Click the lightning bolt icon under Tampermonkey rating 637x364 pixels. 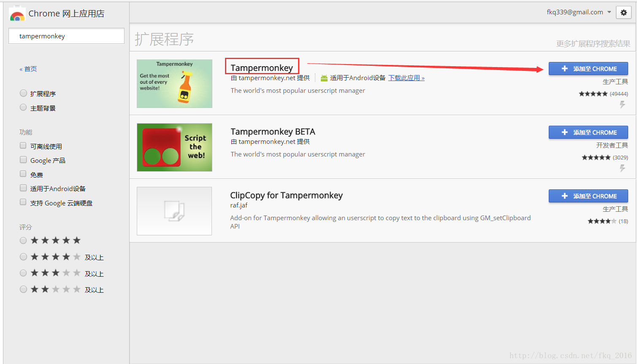622,104
